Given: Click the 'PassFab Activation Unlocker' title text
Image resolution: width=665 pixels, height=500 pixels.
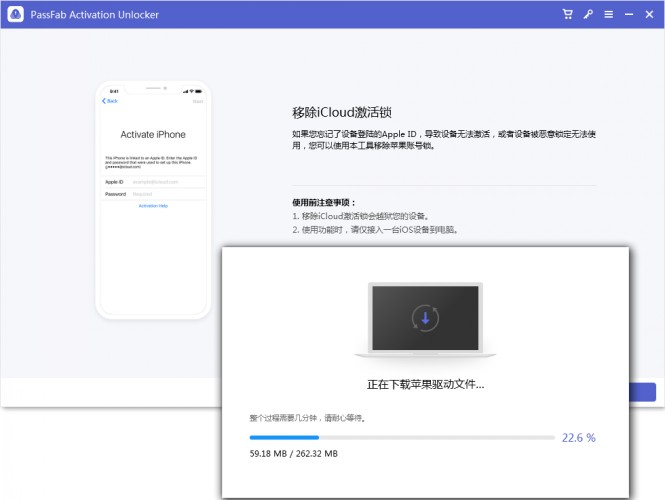Looking at the screenshot, I should pyautogui.click(x=95, y=14).
